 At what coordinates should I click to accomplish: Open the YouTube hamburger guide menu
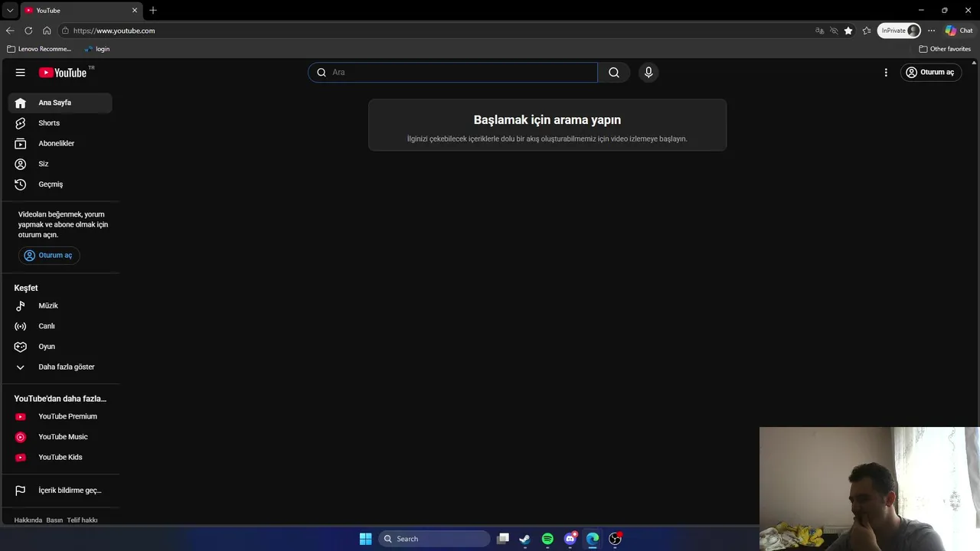[x=21, y=72]
